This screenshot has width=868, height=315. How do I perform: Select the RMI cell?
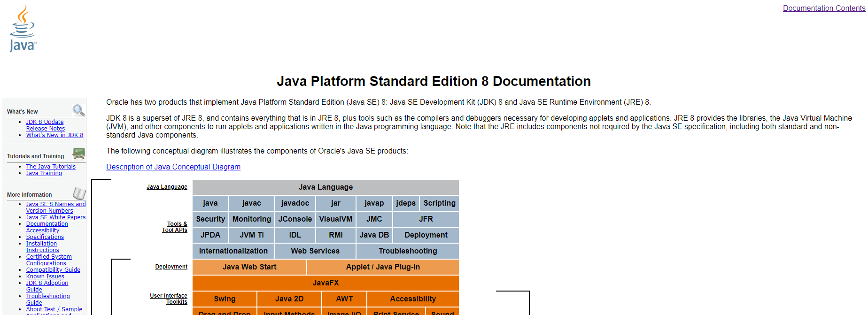pyautogui.click(x=335, y=235)
